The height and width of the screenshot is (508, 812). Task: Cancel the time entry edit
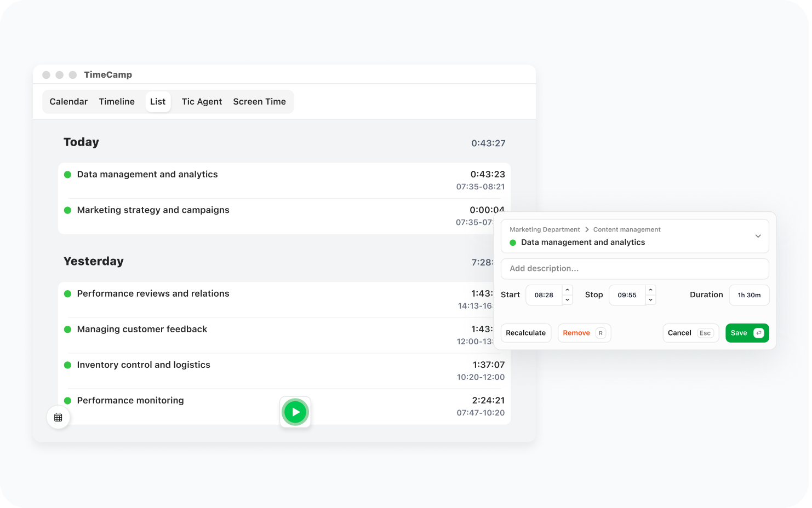[x=690, y=333]
